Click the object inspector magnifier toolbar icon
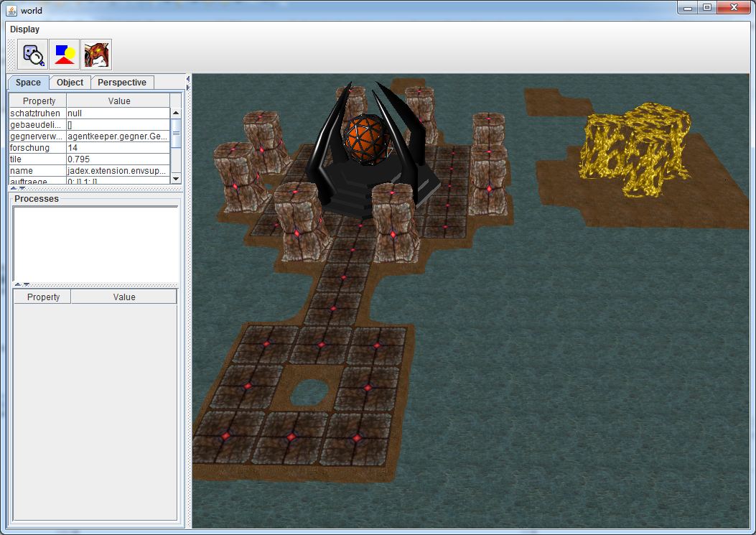 click(32, 55)
